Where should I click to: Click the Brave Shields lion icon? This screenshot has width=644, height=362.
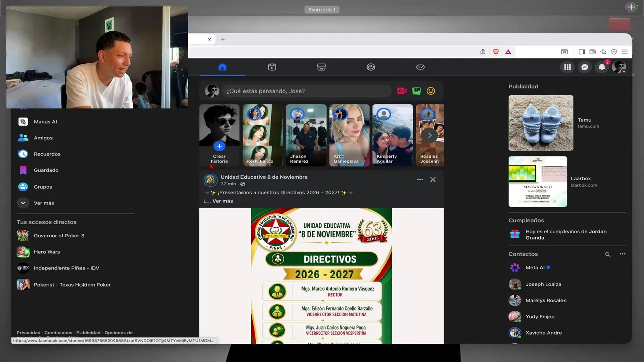click(496, 51)
